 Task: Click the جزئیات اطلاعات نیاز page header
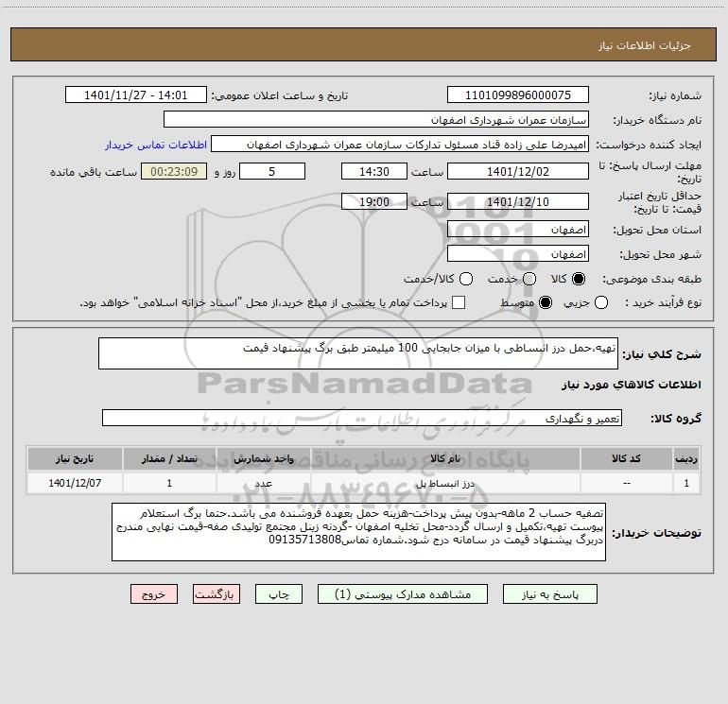tap(645, 45)
